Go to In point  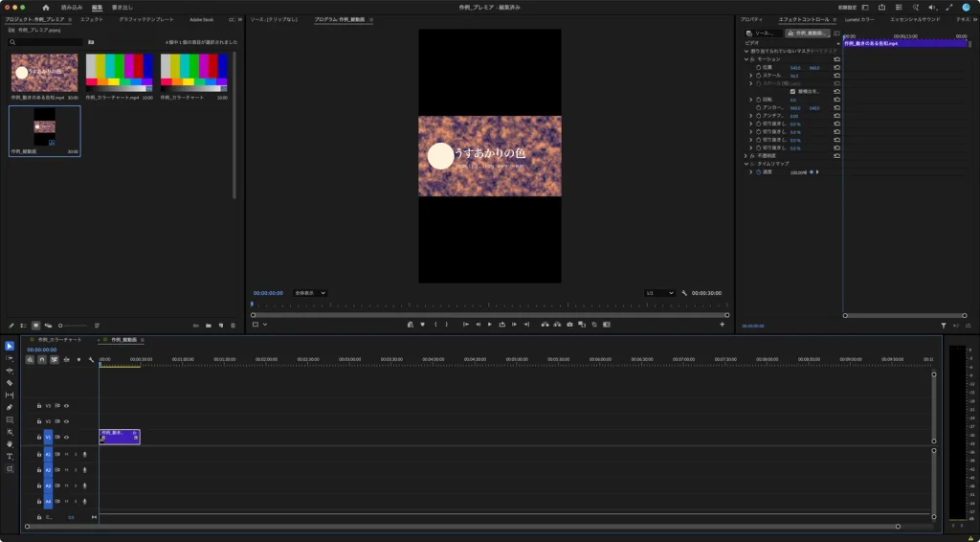(x=466, y=325)
